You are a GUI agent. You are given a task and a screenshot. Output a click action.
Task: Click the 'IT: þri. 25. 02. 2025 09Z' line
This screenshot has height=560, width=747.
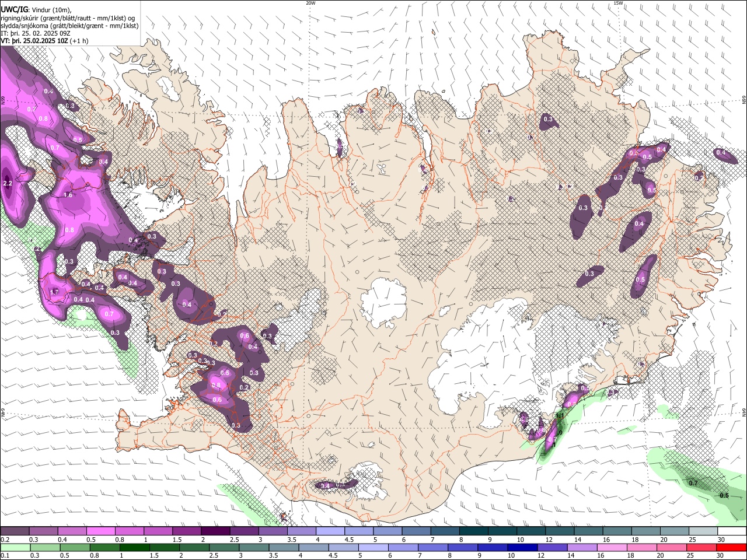[36, 33]
